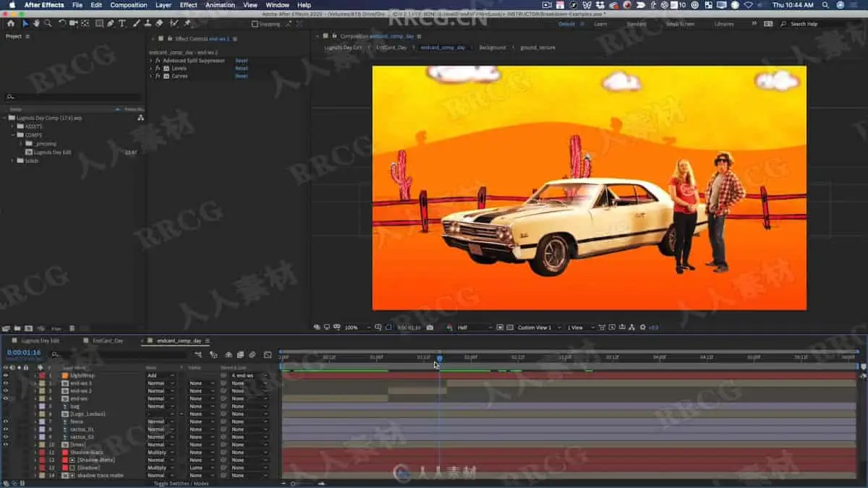Click the Frame Blending icon in timeline header

click(240, 354)
